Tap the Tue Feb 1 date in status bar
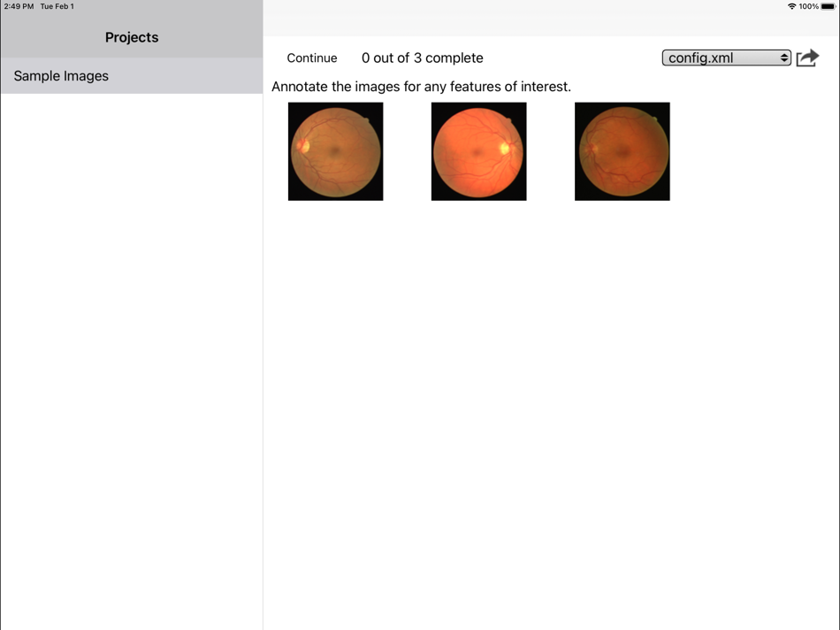Screen dimensions: 840x630 point(57,6)
